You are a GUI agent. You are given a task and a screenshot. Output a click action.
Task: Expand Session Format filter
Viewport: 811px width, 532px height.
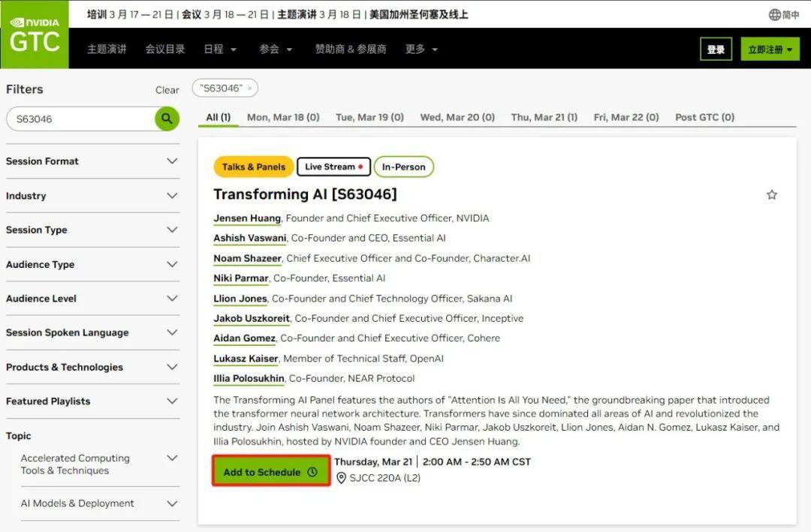pos(92,161)
